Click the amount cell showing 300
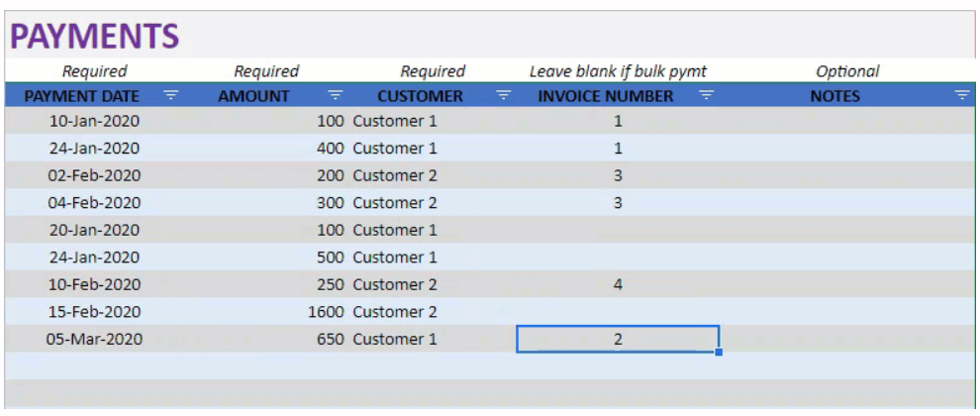Screen dimensions: 980x416 (x=265, y=203)
